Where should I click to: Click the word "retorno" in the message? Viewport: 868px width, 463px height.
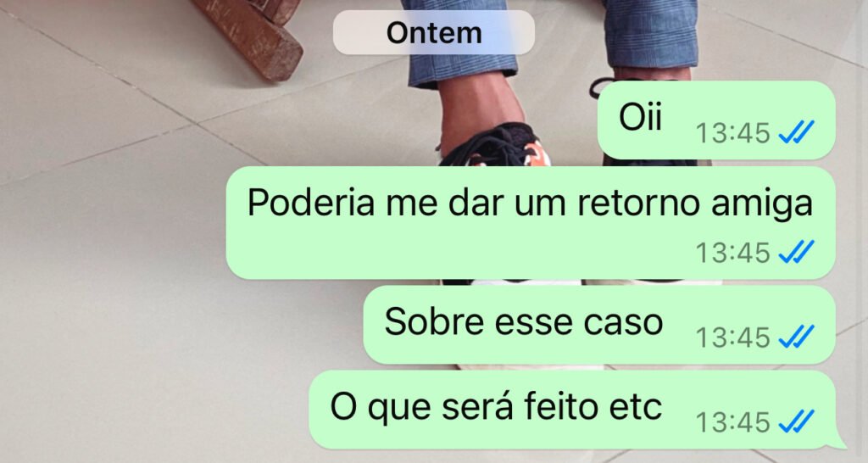tap(639, 204)
